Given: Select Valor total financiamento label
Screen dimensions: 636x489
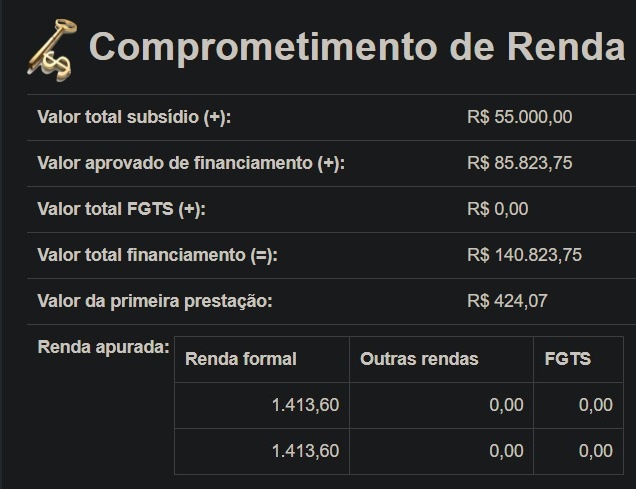Looking at the screenshot, I should (157, 255).
